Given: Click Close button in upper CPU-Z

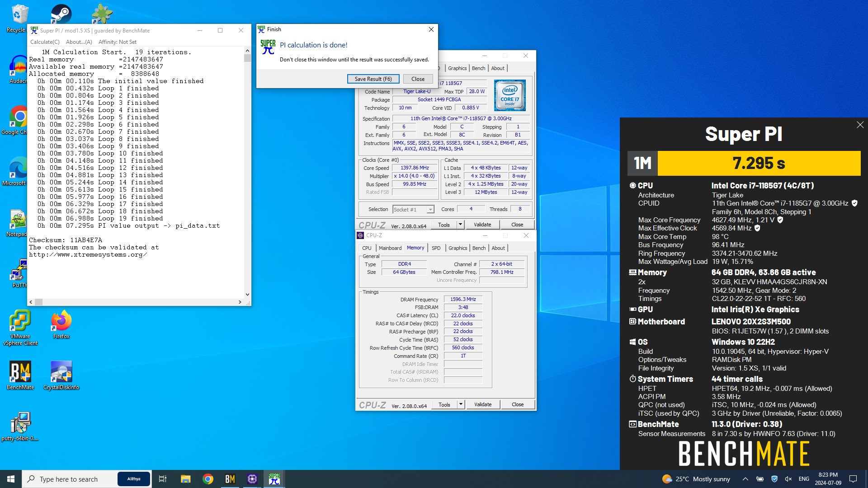Looking at the screenshot, I should pyautogui.click(x=517, y=225).
